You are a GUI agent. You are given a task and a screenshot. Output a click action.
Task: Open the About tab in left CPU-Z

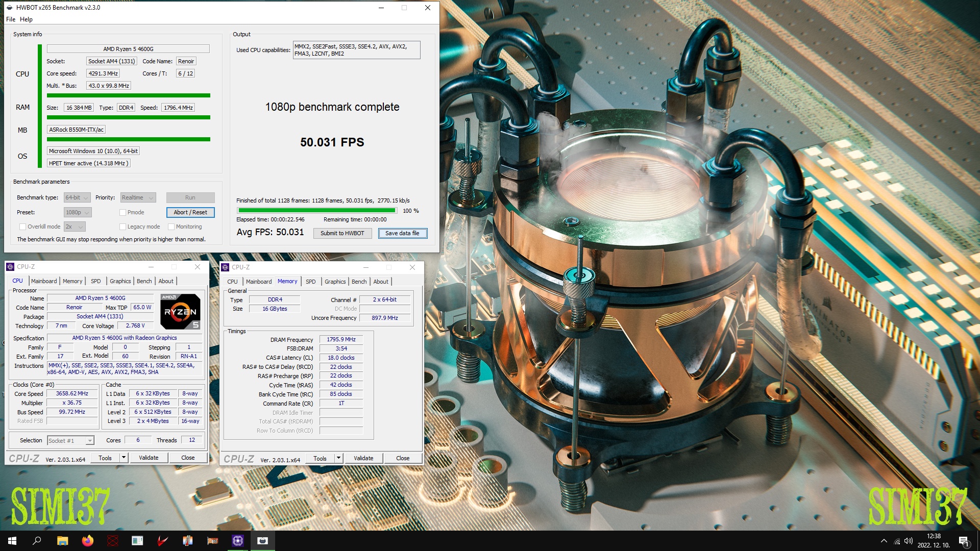point(166,281)
